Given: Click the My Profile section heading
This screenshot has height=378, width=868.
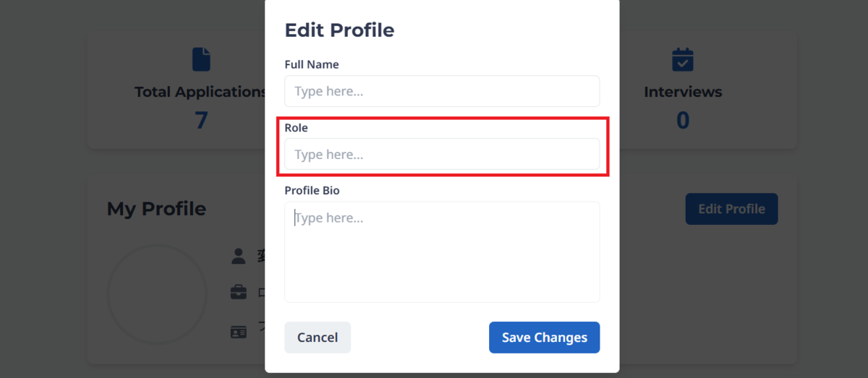Looking at the screenshot, I should point(156,209).
